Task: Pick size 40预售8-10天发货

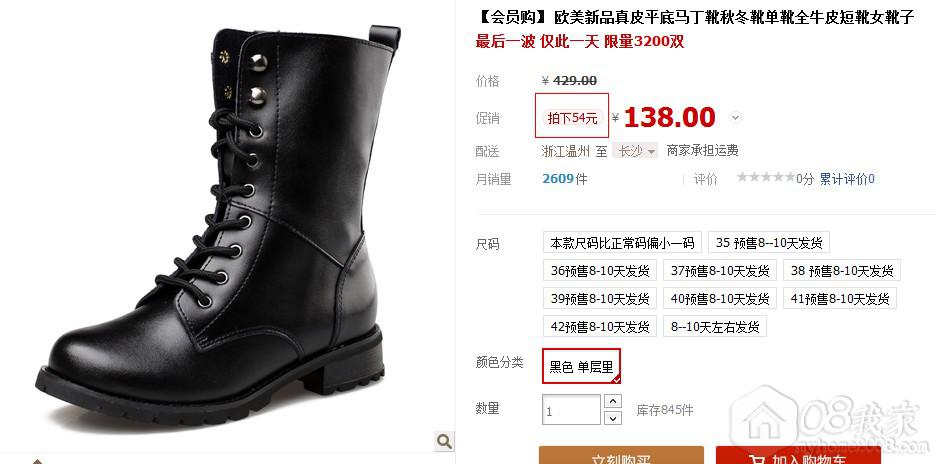Action: point(720,298)
